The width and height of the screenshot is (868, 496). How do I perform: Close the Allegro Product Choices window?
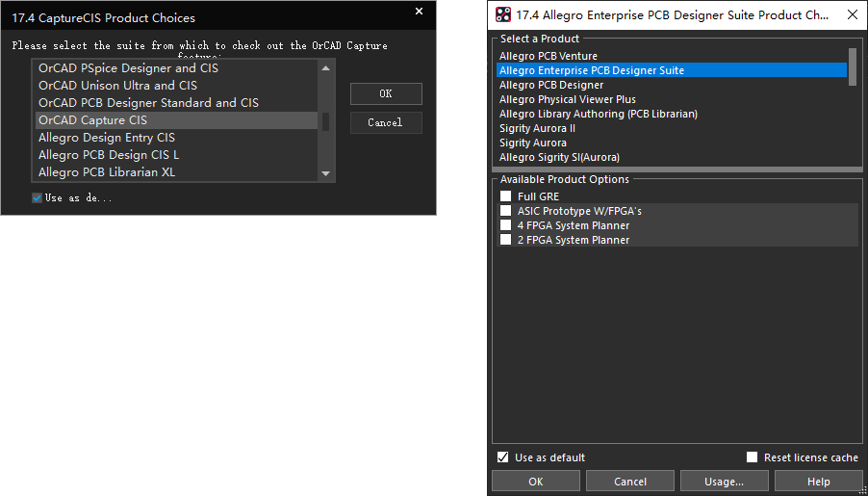click(x=851, y=14)
